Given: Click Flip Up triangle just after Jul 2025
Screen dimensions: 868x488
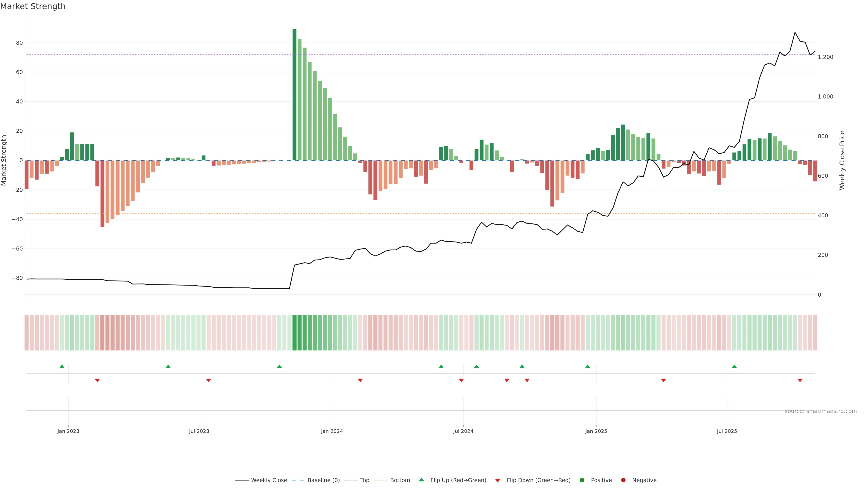Looking at the screenshot, I should (734, 366).
